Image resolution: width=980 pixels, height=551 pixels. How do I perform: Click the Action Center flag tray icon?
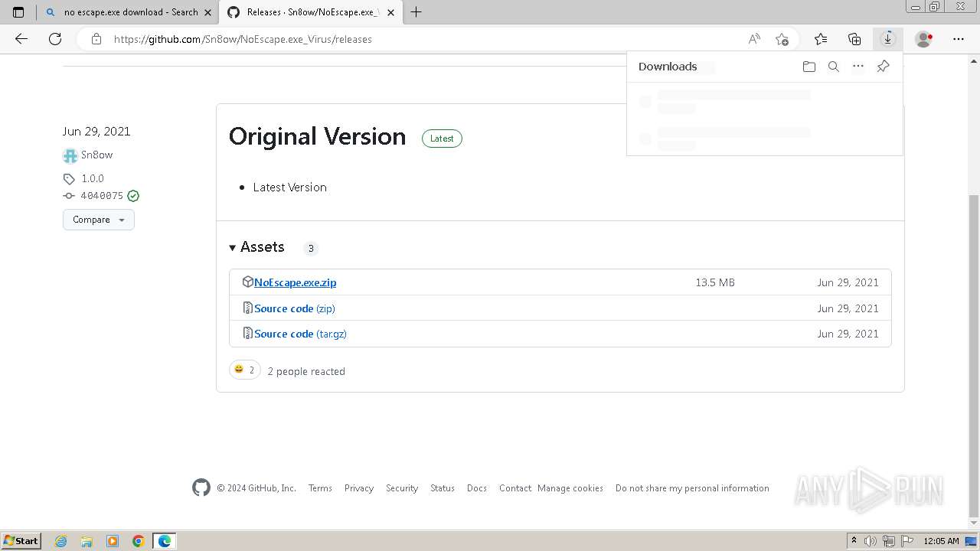pos(907,541)
